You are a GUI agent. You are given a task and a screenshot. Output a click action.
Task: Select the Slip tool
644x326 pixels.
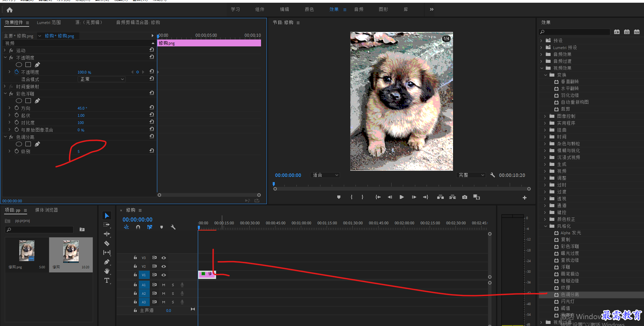pos(107,252)
